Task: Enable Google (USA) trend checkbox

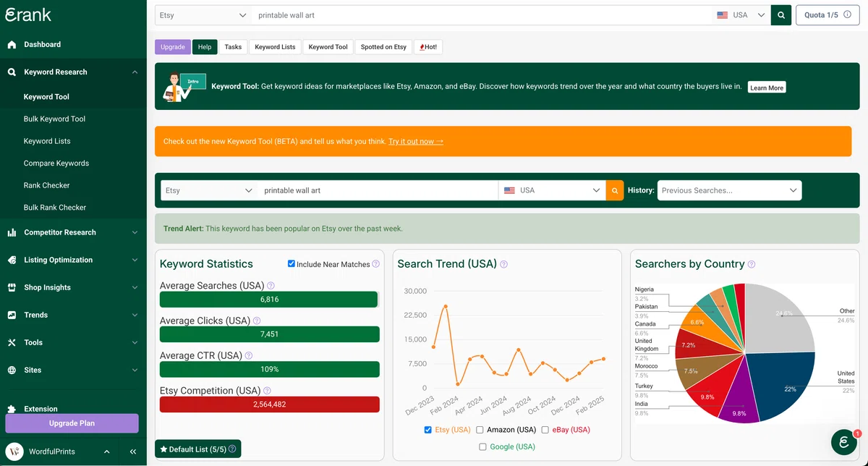Action: (x=483, y=447)
